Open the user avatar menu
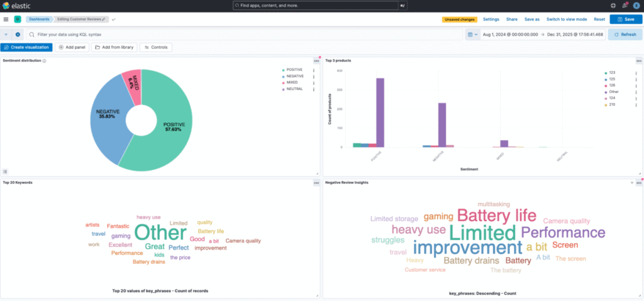Image resolution: width=644 pixels, height=301 pixels. click(x=636, y=6)
